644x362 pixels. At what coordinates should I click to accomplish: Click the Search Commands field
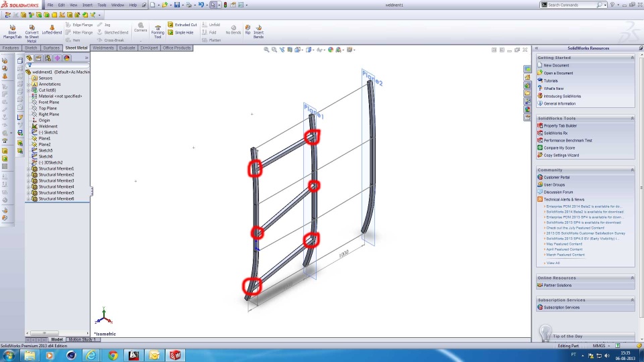pyautogui.click(x=572, y=5)
